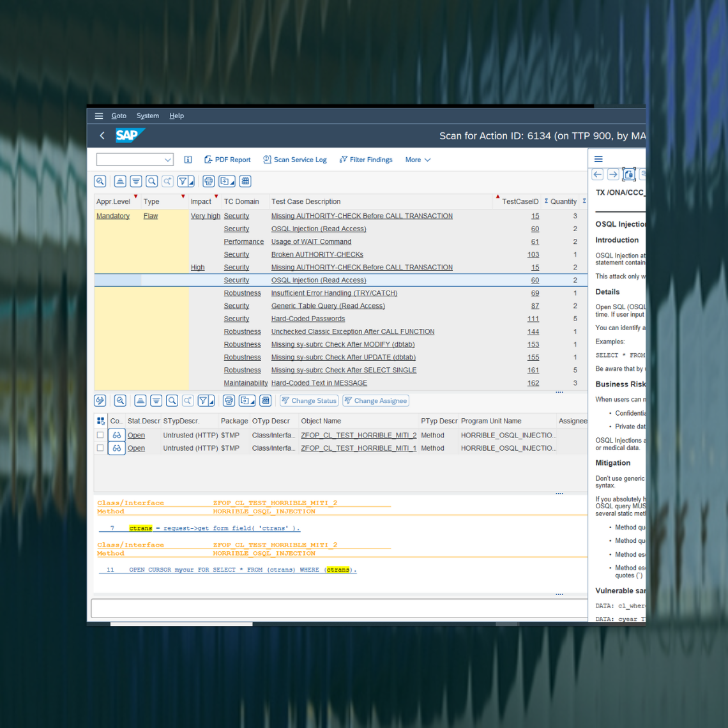Screen dimensions: 728x728
Task: Tick the checkbox for ZFOP_CL_TEST_HORRIBLE_MITI_1 row
Action: click(100, 448)
